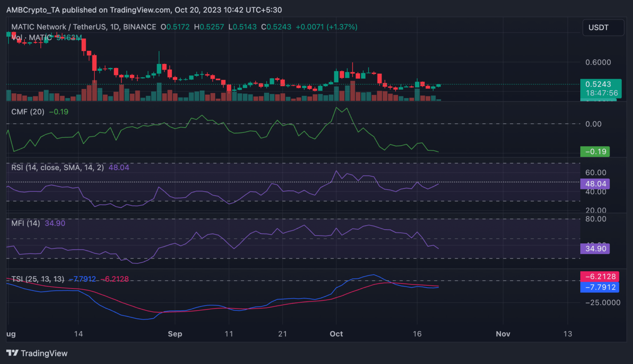Select the RSI (14, close, SMA) legend

[x=57, y=167]
